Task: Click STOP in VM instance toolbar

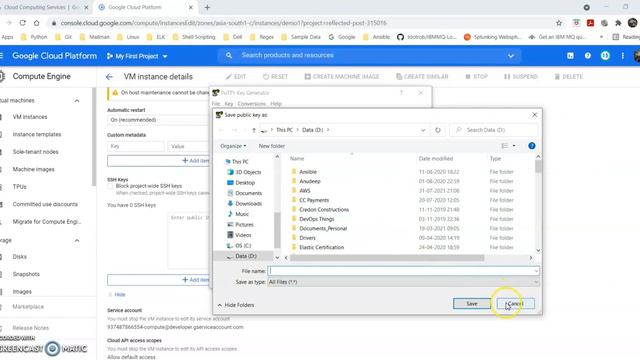Action: coord(476,77)
